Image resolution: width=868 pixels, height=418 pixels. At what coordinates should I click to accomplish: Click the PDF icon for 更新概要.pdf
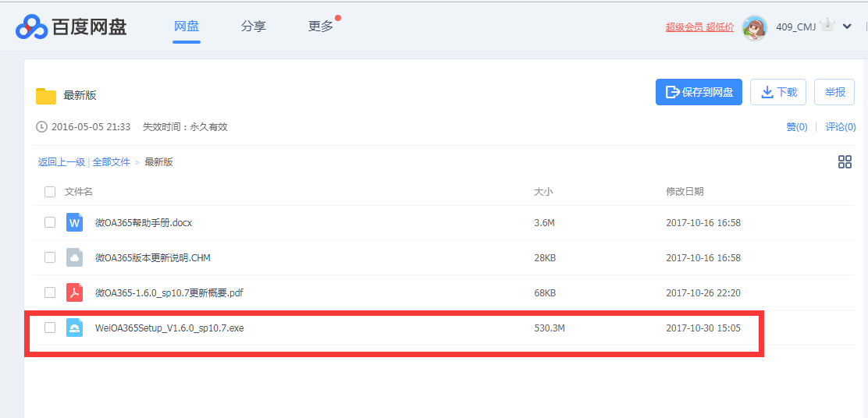[74, 292]
